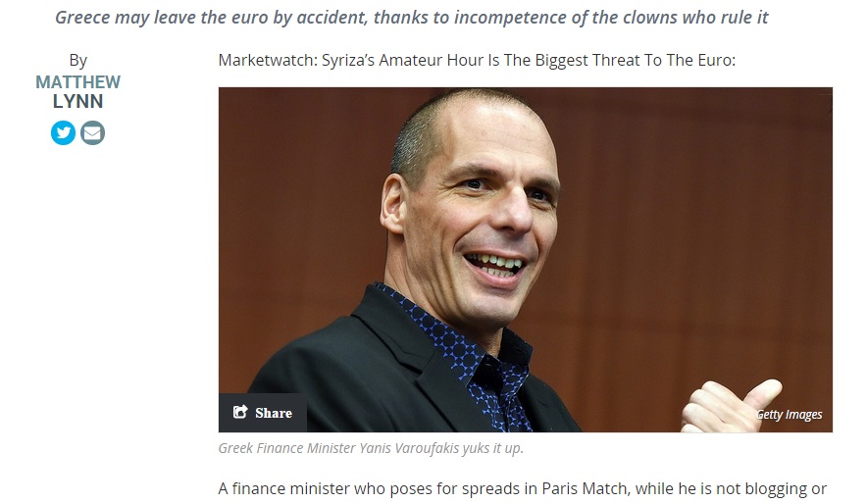The width and height of the screenshot is (867, 504).
Task: Click the author surname LYNN
Action: (77, 102)
